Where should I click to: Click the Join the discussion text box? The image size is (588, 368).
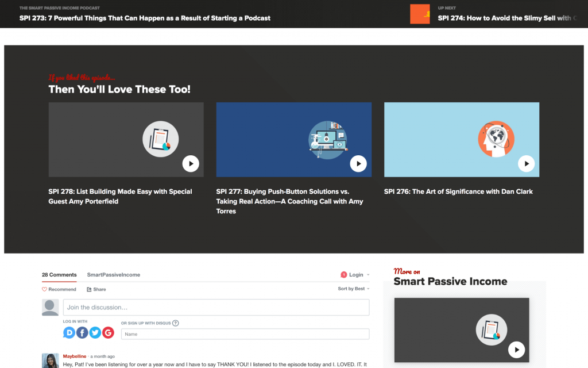[x=216, y=308]
